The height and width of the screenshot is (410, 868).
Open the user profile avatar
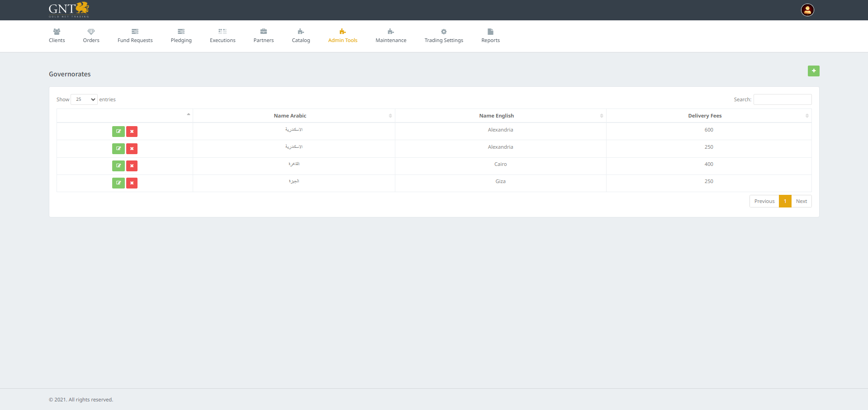click(x=807, y=10)
